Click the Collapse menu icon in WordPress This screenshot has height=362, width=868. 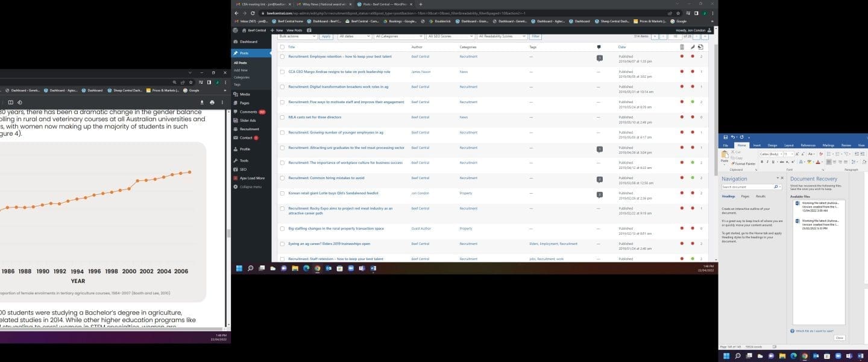click(x=235, y=186)
